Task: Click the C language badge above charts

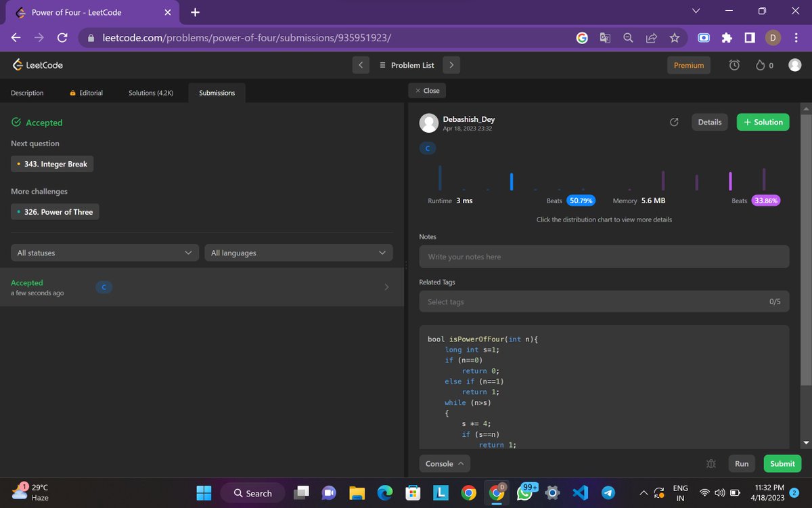Action: [428, 148]
